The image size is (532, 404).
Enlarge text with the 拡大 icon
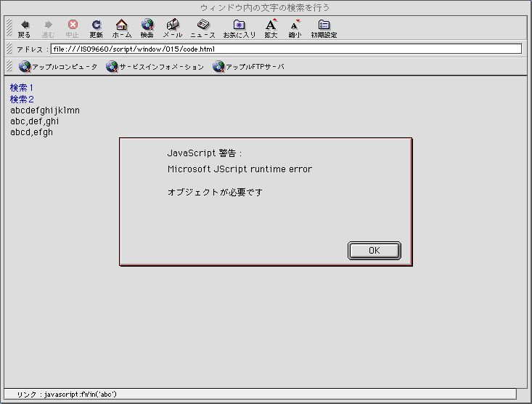pos(271,28)
